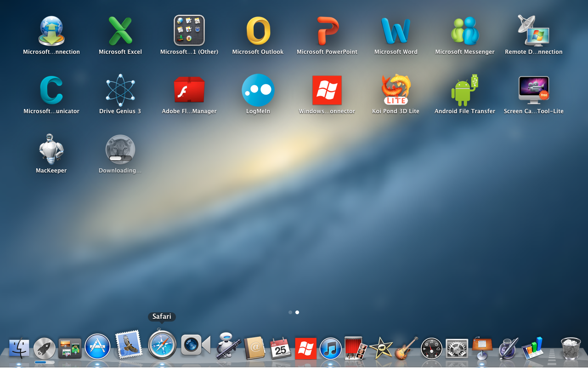Screen dimensions: 588x368
Task: Select the second Launchpad page dot
Action: click(x=297, y=312)
